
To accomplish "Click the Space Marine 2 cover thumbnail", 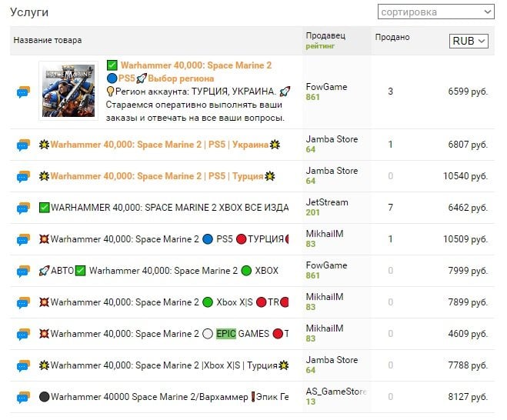I will click(68, 91).
